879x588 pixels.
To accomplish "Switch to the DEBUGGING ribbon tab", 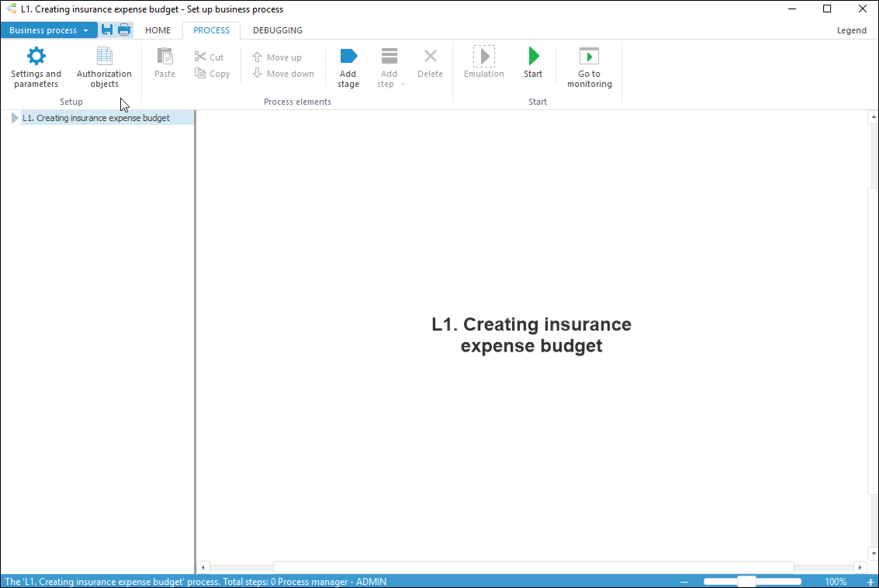I will pyautogui.click(x=278, y=30).
